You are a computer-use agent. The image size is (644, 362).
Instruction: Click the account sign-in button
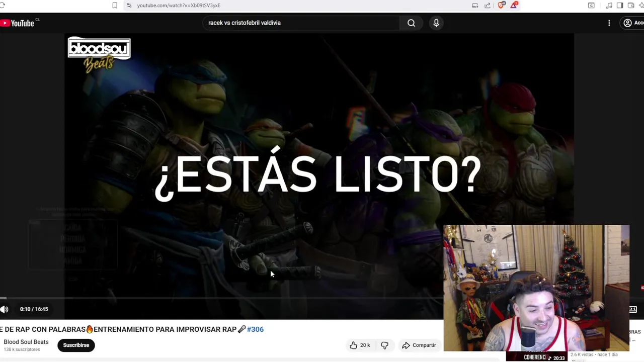point(633,23)
